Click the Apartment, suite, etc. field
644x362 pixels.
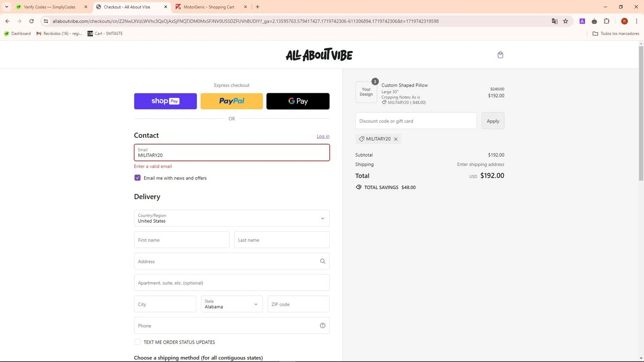pos(232,283)
